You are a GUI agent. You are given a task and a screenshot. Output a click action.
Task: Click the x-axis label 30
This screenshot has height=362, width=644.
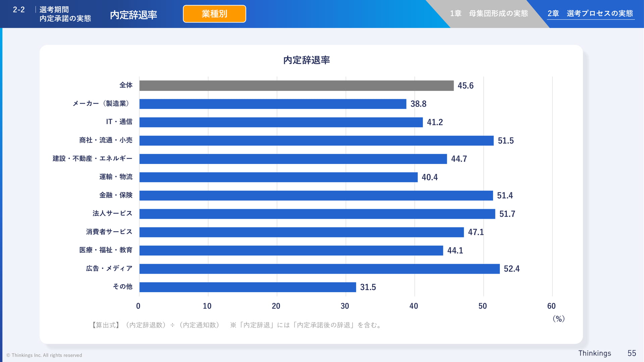(x=345, y=306)
